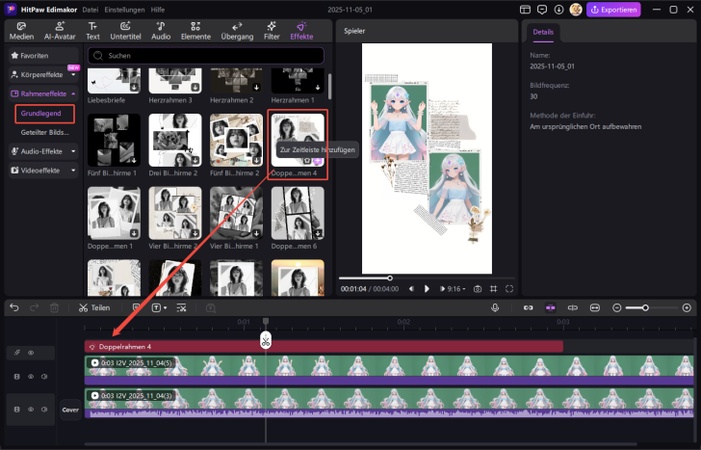Open the Einstellungen menu
This screenshot has height=450, width=701.
tap(123, 9)
